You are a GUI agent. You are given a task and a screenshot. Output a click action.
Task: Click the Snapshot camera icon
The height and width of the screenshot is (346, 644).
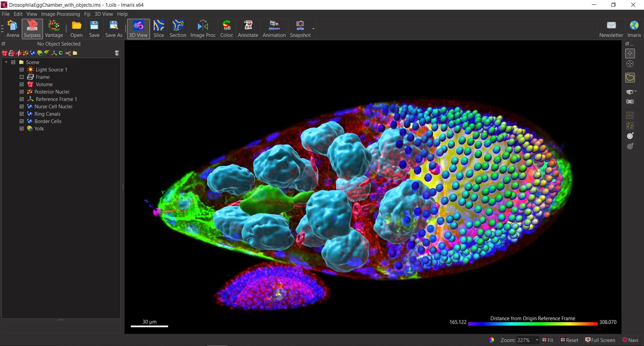[x=300, y=25]
